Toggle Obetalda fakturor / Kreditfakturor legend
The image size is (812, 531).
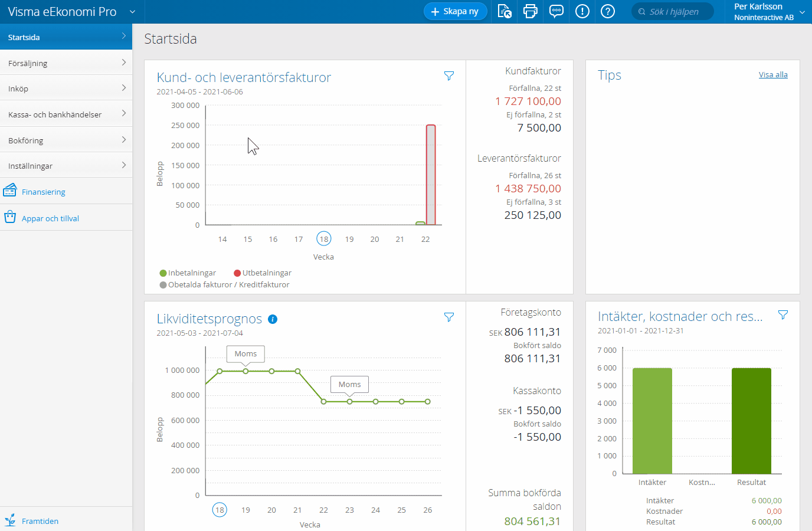point(224,285)
